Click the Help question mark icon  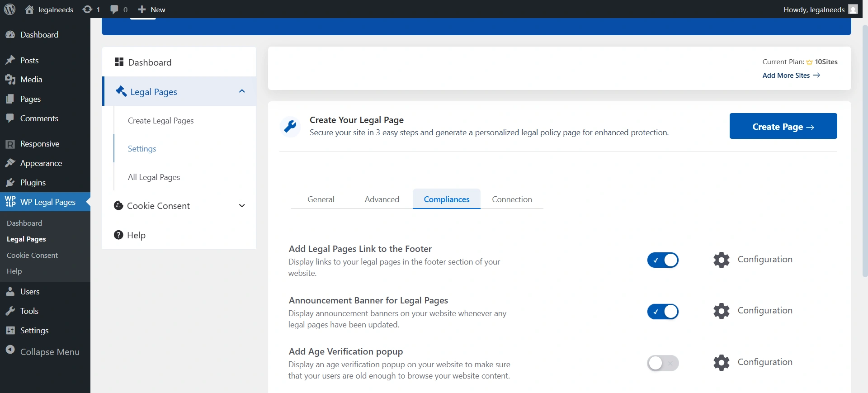click(118, 235)
